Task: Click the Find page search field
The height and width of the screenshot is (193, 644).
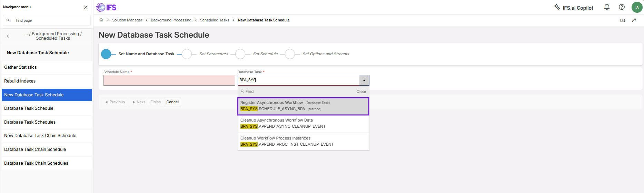Action: click(x=47, y=20)
